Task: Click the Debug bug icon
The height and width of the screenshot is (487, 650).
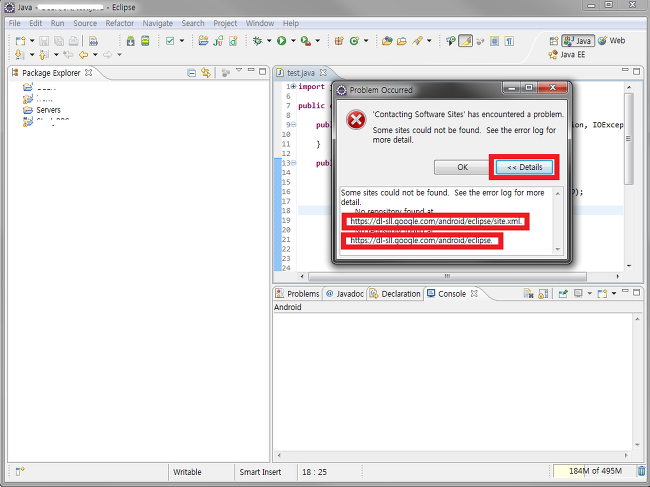Action: tap(257, 41)
